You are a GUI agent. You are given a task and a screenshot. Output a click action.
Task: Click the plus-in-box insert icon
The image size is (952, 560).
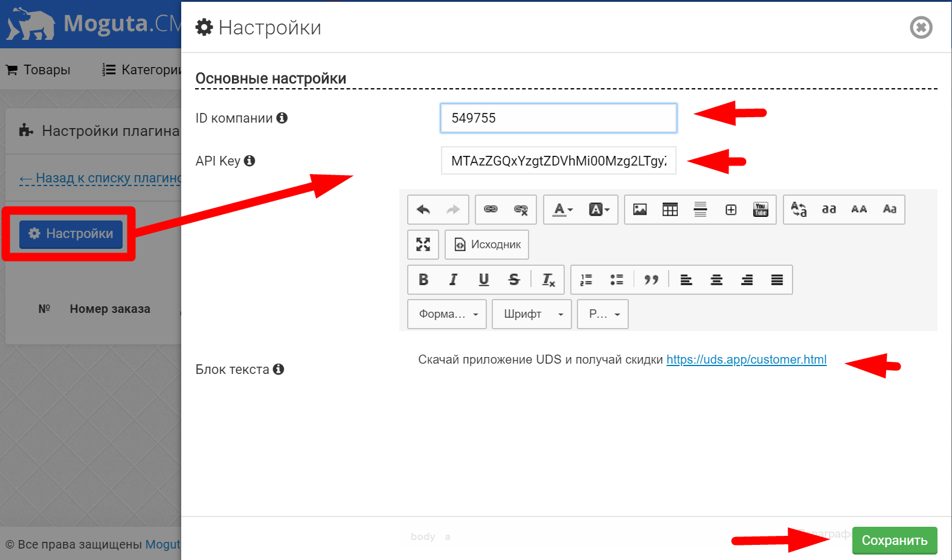click(x=731, y=210)
